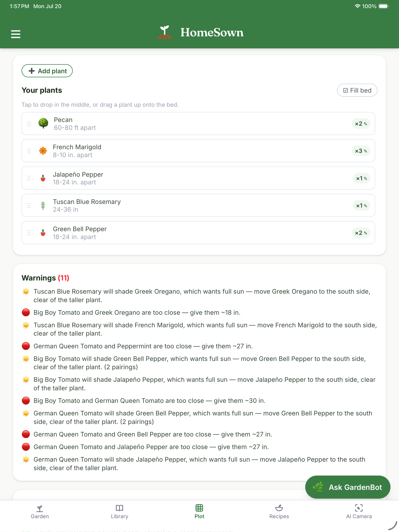399x532 pixels.
Task: Edit Jalapeño Pepper quantity x1 badge
Action: (x=361, y=178)
